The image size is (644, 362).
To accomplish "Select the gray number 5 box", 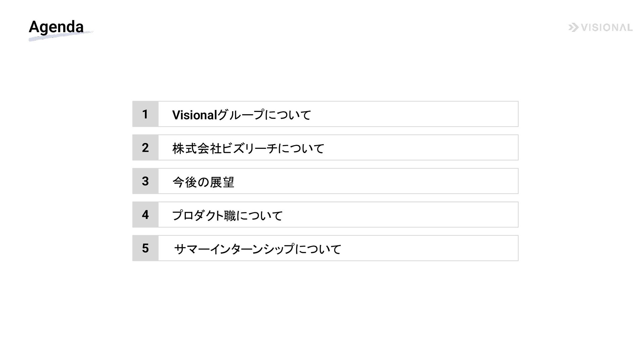I will [145, 248].
